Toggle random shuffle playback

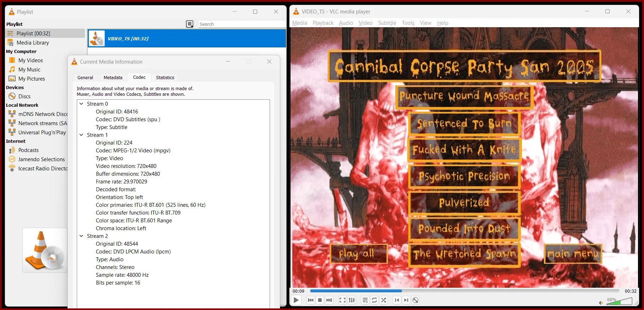point(384,300)
